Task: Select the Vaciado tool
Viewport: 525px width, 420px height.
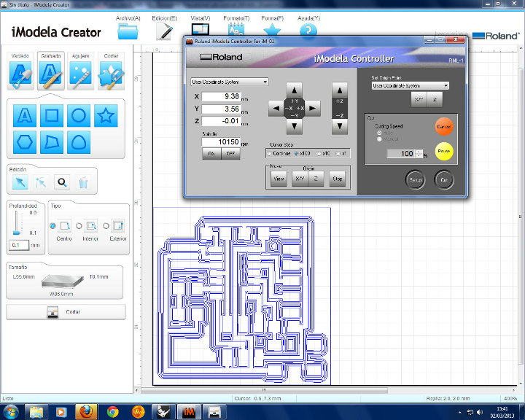Action: tap(20, 71)
